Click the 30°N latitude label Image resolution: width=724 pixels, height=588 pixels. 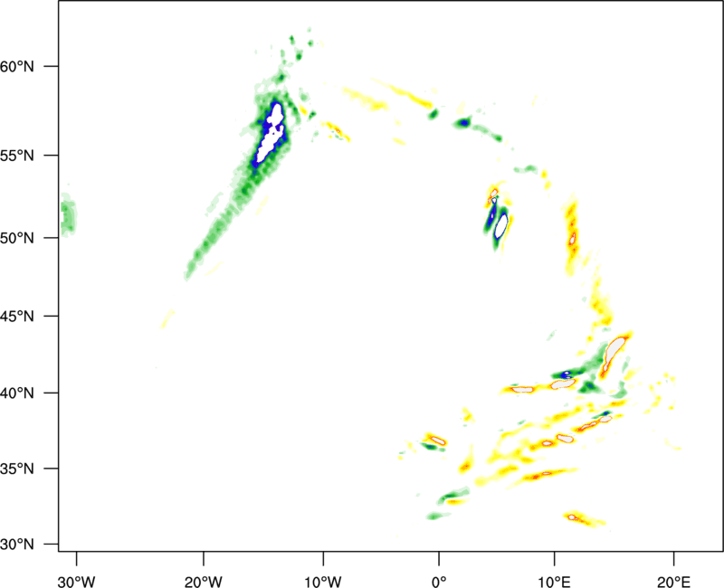click(x=17, y=545)
